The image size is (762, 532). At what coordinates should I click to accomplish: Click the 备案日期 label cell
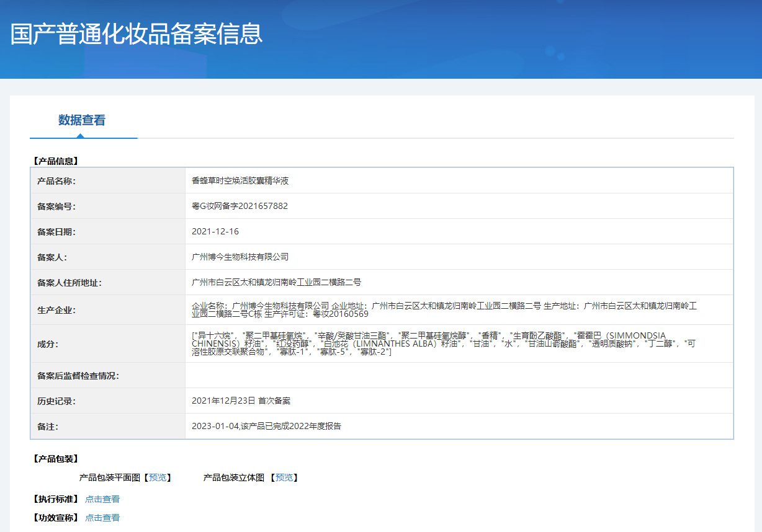tap(108, 231)
